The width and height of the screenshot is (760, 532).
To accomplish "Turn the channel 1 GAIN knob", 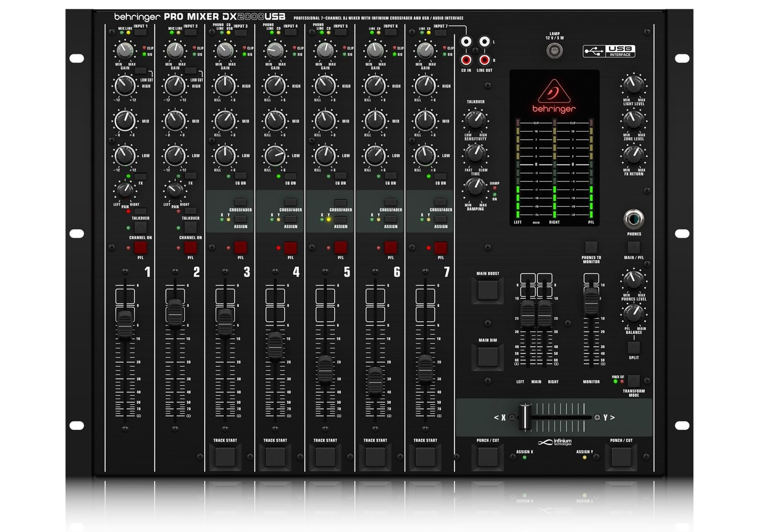I will coord(125,51).
